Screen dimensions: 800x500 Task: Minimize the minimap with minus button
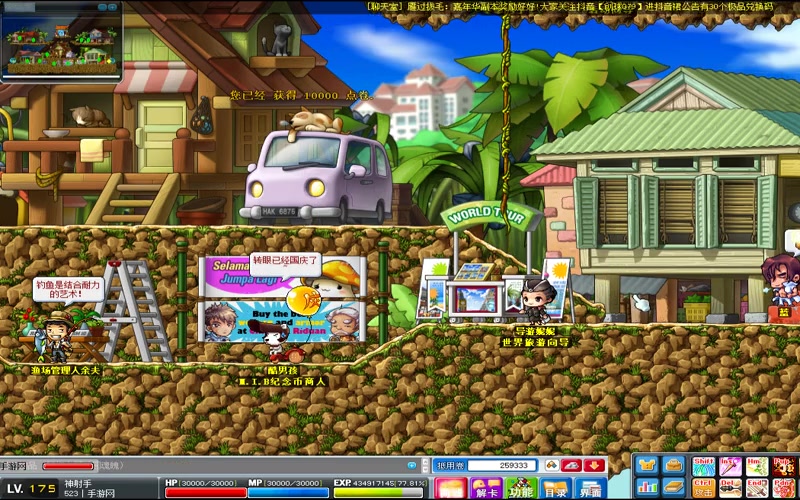pos(104,7)
